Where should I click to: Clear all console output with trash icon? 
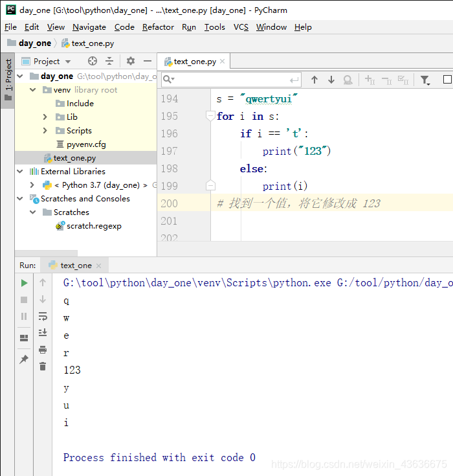[x=43, y=367]
